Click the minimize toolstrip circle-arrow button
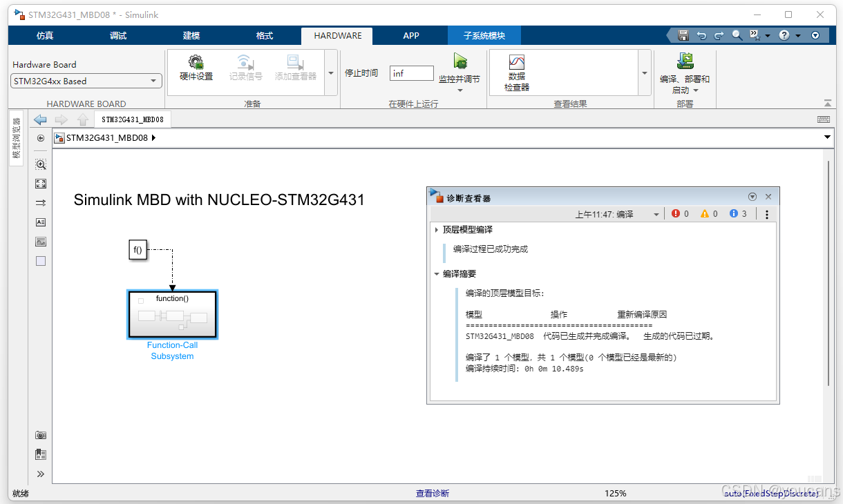The height and width of the screenshot is (504, 843). click(x=815, y=35)
